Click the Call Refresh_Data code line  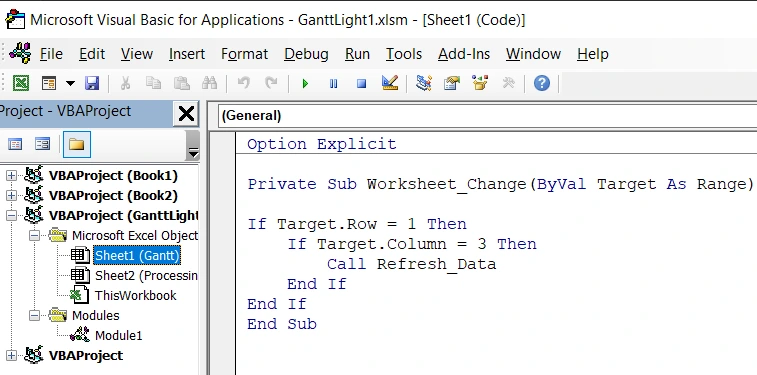click(411, 264)
